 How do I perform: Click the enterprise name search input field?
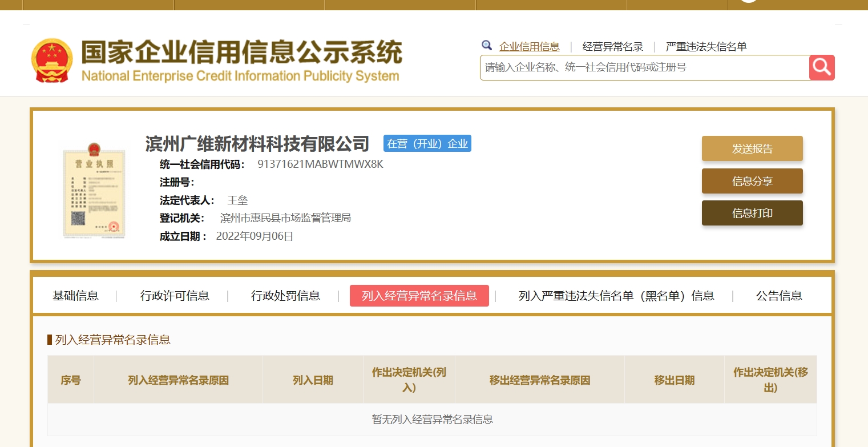click(x=644, y=67)
